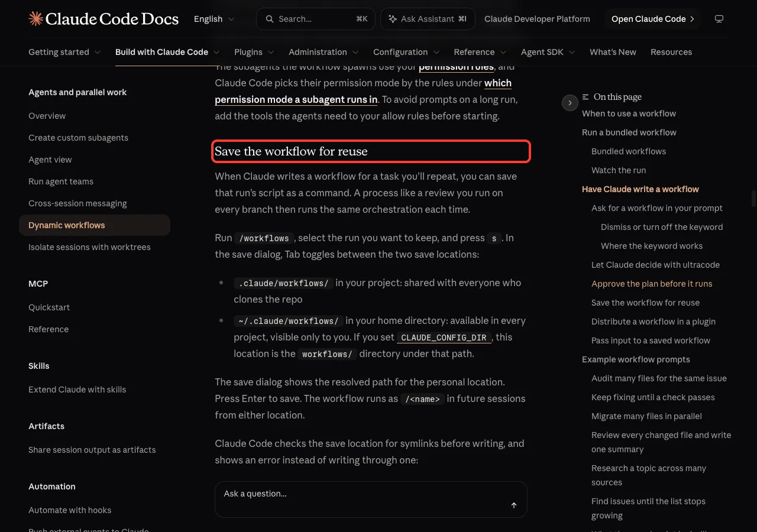The width and height of the screenshot is (757, 532).
Task: Click the Ask Assistant sparkle icon
Action: tap(393, 19)
